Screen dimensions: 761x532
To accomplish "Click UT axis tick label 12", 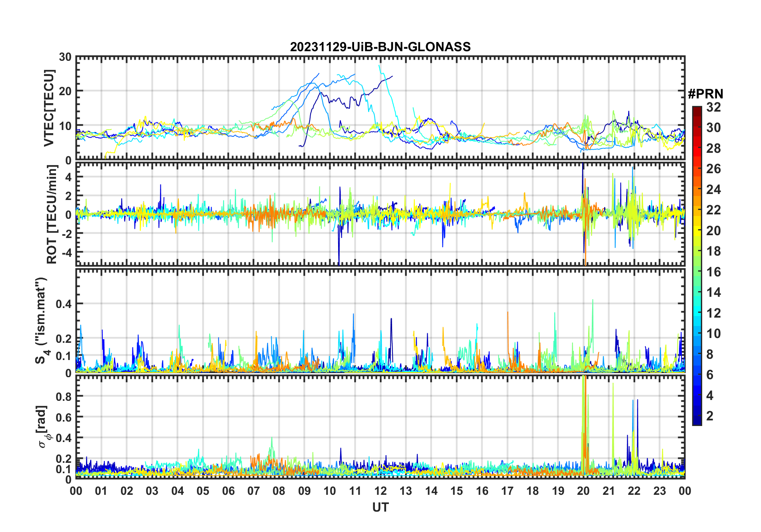I will click(380, 491).
